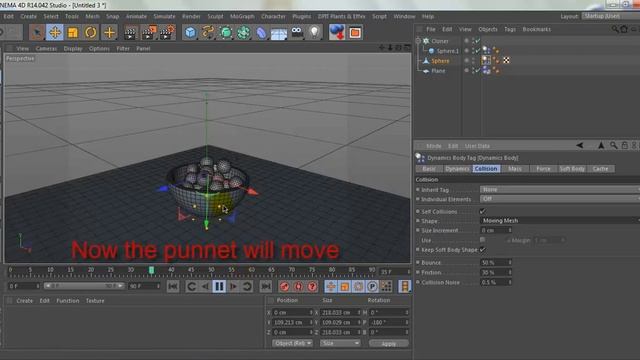This screenshot has width=640, height=360.
Task: Select the Live Selection arrow tool
Action: point(37,32)
